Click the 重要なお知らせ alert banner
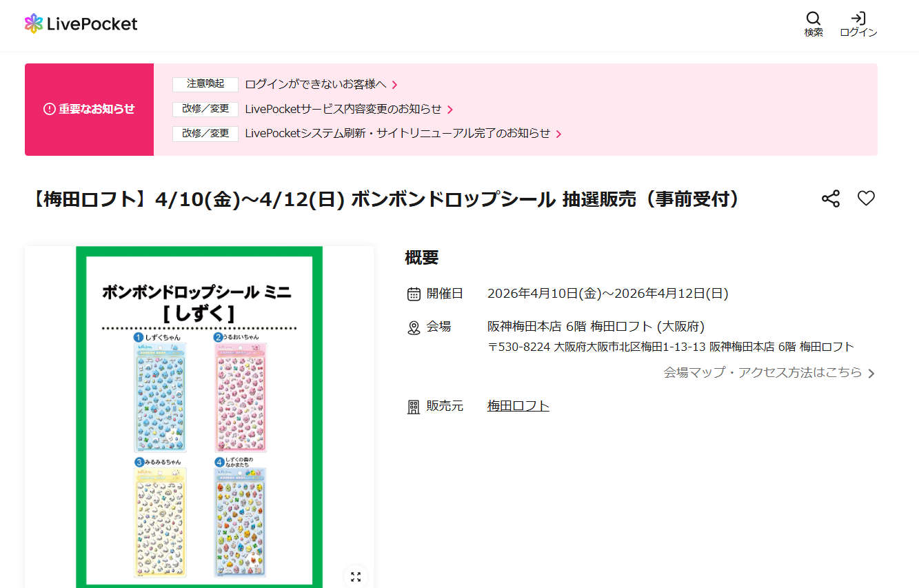The image size is (919, 588). tap(89, 110)
